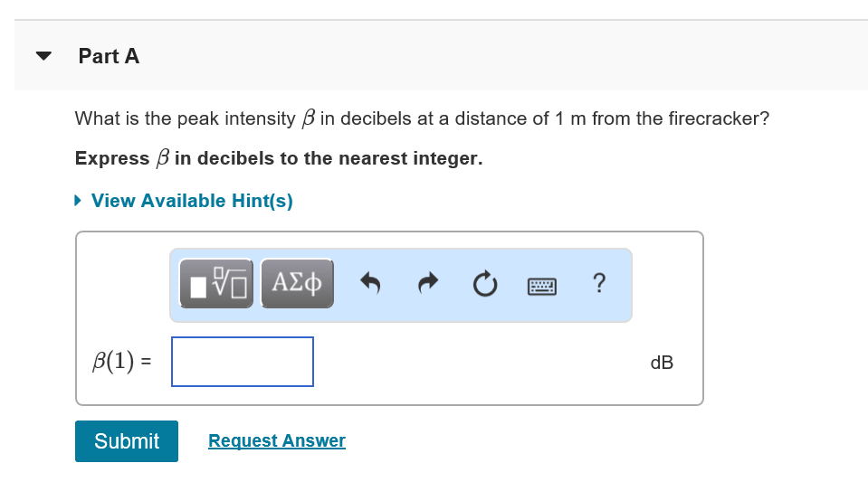Screen dimensions: 868x482
Task: Click the β(1) = equation label
Action: click(122, 362)
